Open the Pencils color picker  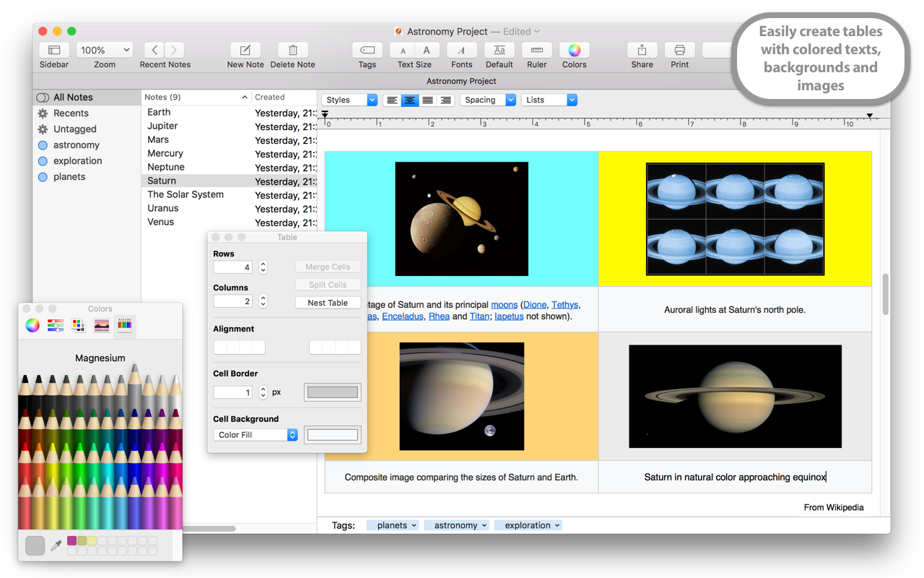[125, 326]
